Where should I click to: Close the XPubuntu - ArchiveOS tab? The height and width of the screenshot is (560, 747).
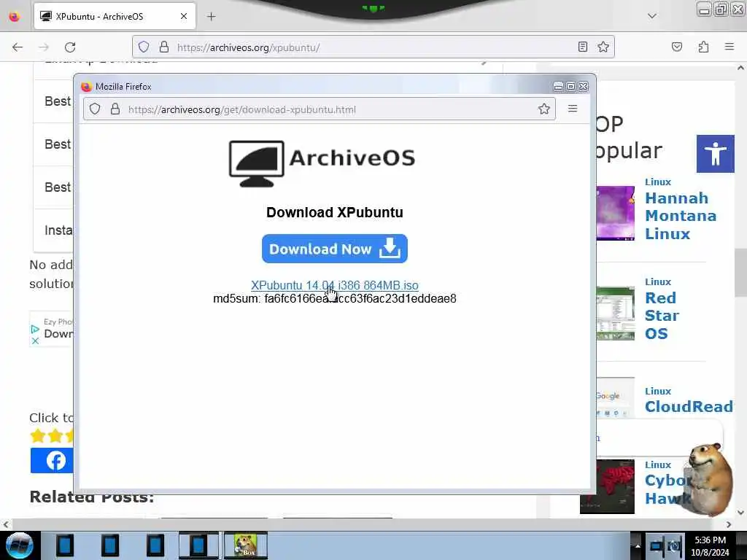[183, 16]
